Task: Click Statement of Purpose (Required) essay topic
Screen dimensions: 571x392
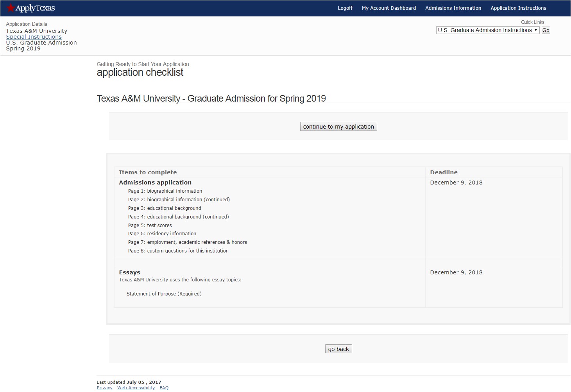Action: coord(164,294)
